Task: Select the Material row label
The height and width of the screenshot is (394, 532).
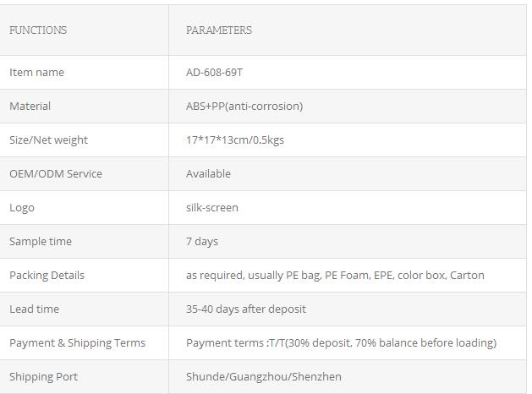Action: 30,107
